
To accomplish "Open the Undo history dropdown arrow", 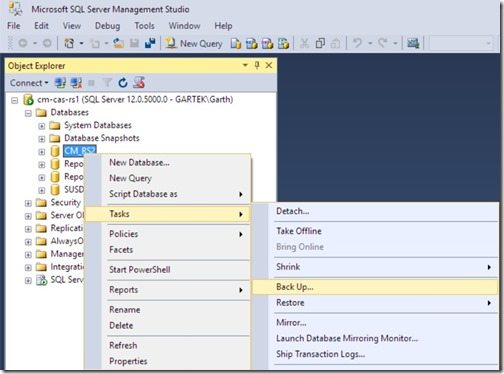I will click(x=370, y=43).
